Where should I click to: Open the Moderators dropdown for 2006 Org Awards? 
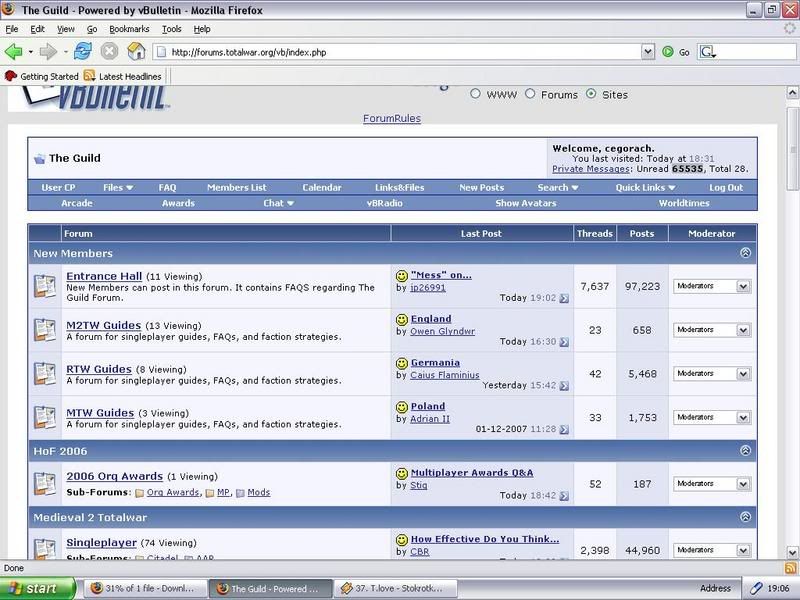[712, 484]
